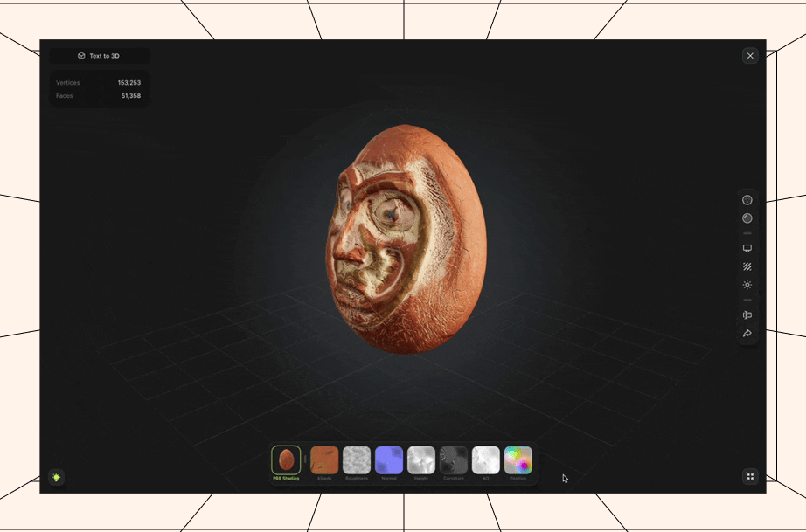
Task: Show the Roughness map
Action: pyautogui.click(x=357, y=460)
